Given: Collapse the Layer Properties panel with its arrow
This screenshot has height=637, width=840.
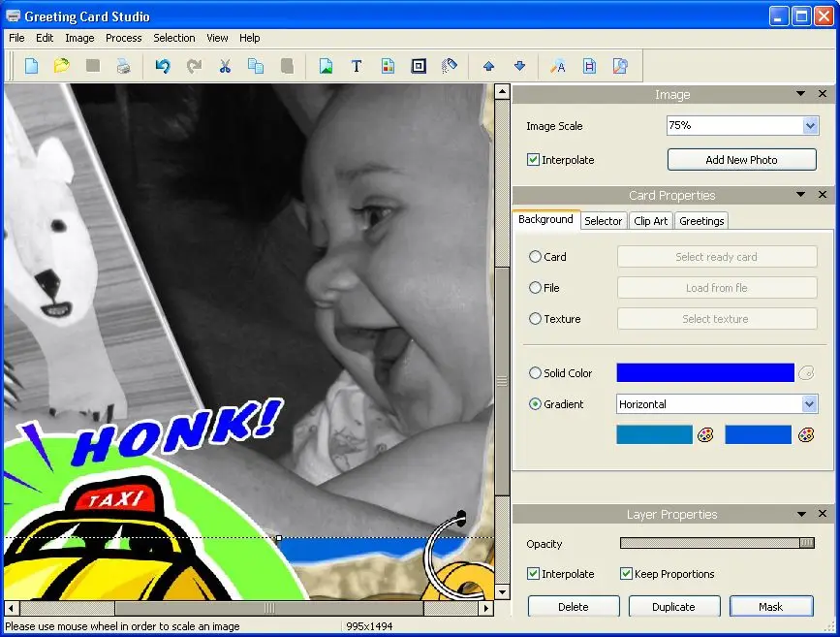Looking at the screenshot, I should [x=801, y=514].
